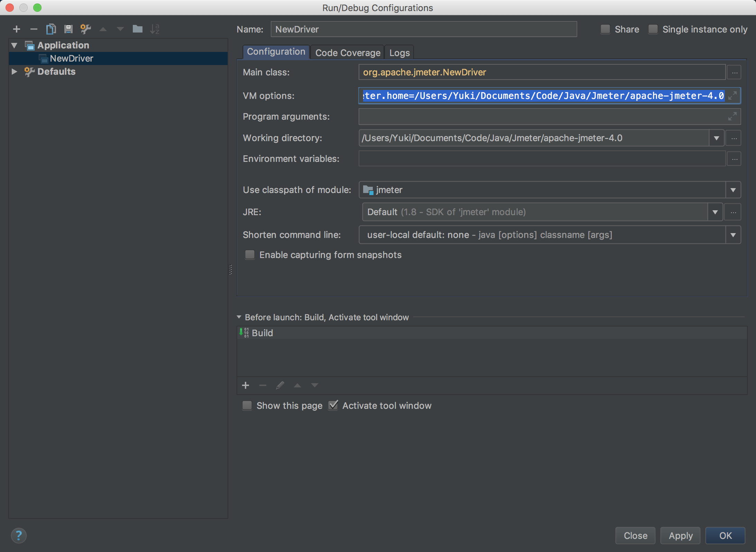Collapse the Before launch section

point(239,317)
